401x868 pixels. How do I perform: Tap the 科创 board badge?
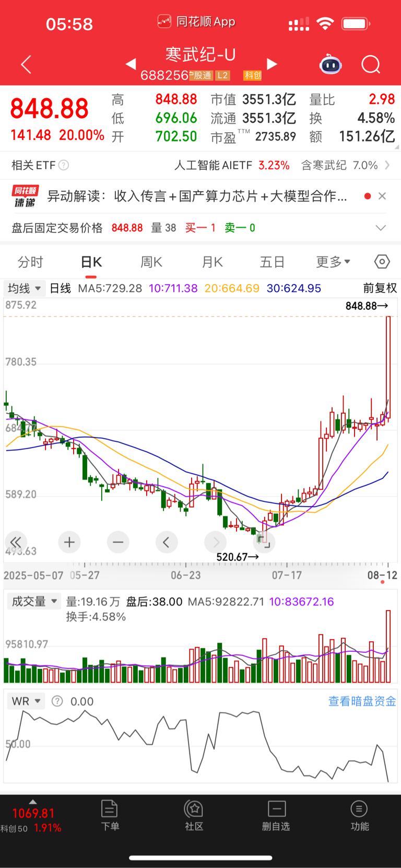(x=253, y=75)
